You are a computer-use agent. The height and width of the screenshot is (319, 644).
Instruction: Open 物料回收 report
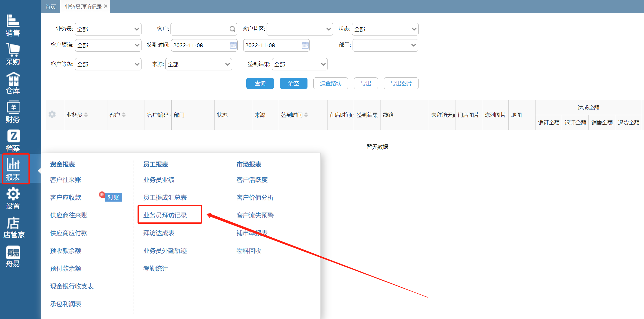(x=249, y=251)
